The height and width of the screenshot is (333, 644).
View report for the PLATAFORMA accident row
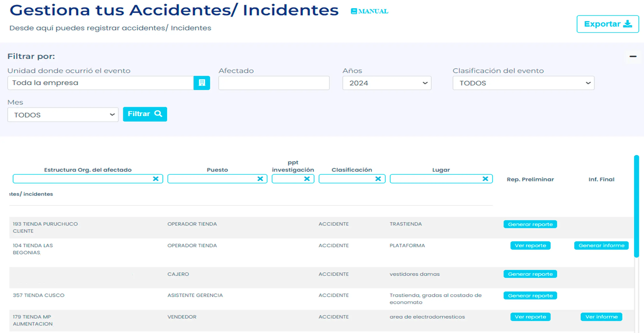click(x=530, y=246)
